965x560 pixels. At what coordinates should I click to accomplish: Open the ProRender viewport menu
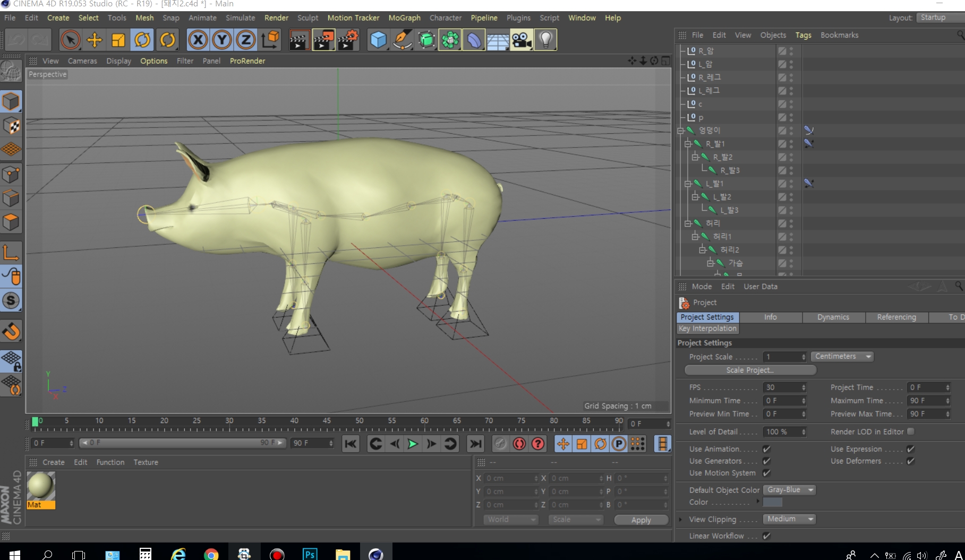(x=247, y=61)
